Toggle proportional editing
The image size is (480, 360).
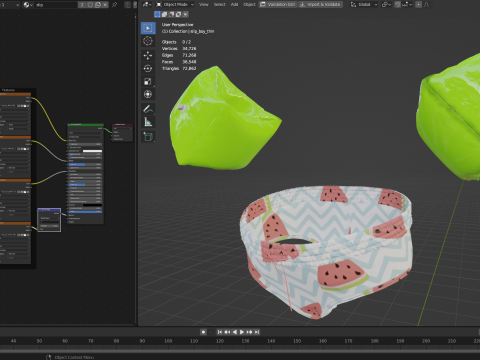419,4
